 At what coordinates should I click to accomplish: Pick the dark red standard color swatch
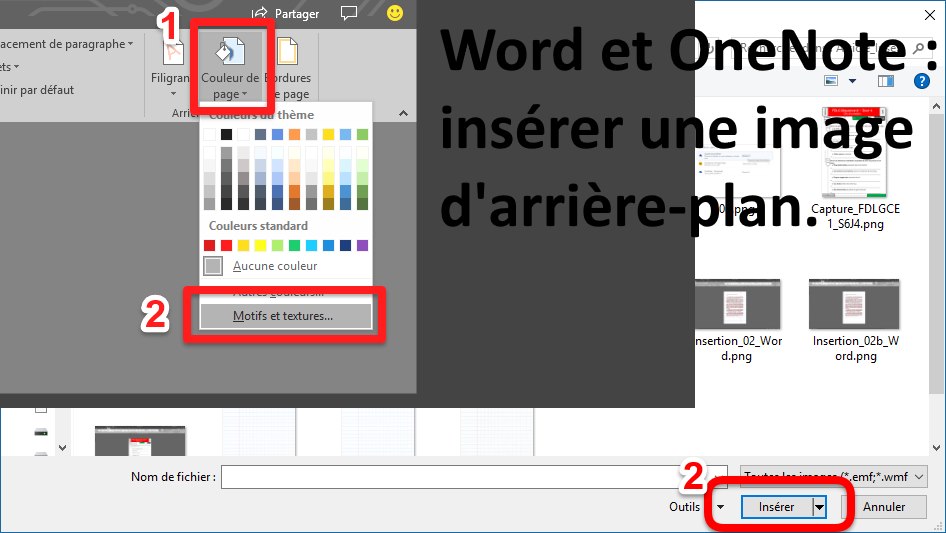point(209,245)
